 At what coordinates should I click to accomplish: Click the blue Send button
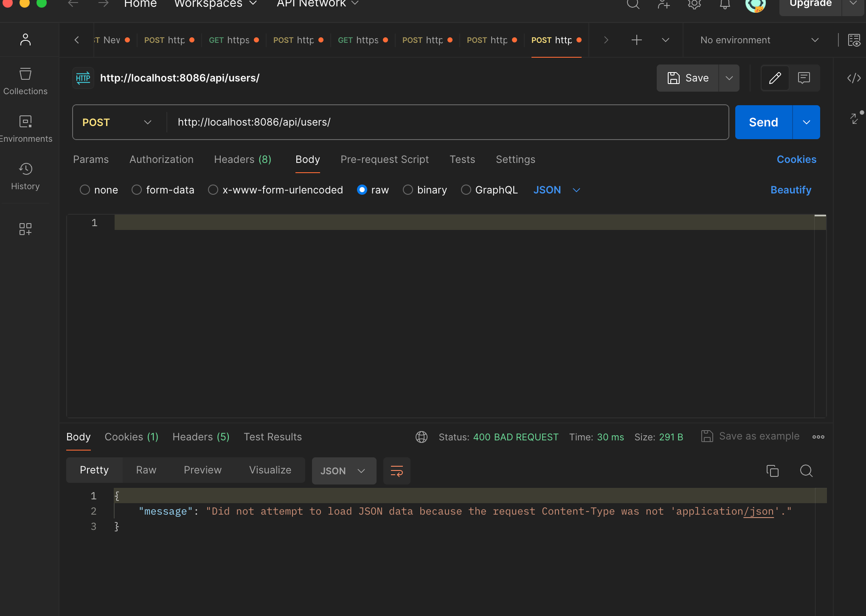[x=763, y=122]
